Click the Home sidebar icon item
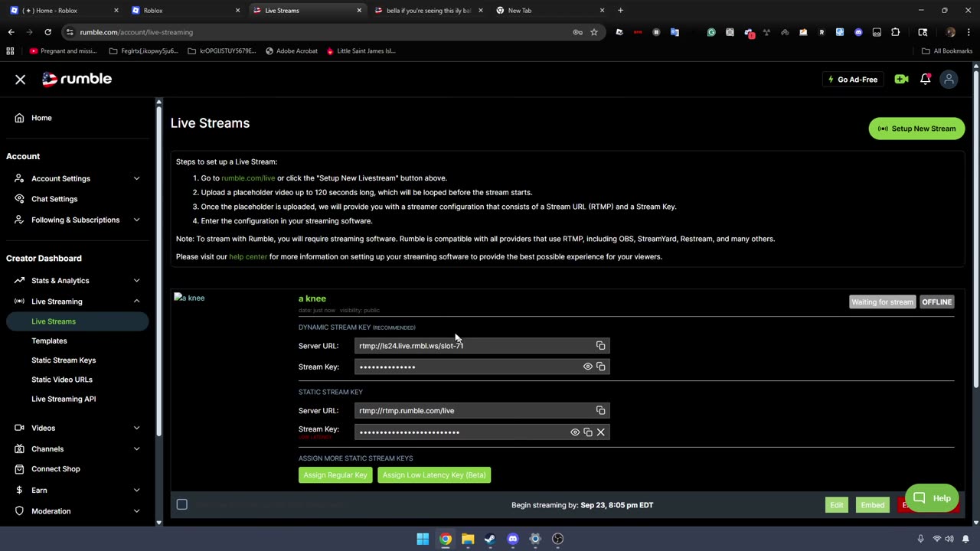Image resolution: width=980 pixels, height=551 pixels. coord(19,118)
